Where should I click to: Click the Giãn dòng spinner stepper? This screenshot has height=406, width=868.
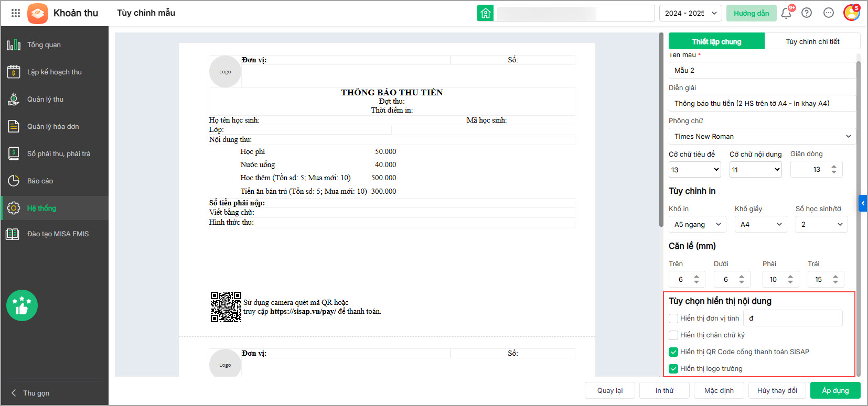coord(834,169)
